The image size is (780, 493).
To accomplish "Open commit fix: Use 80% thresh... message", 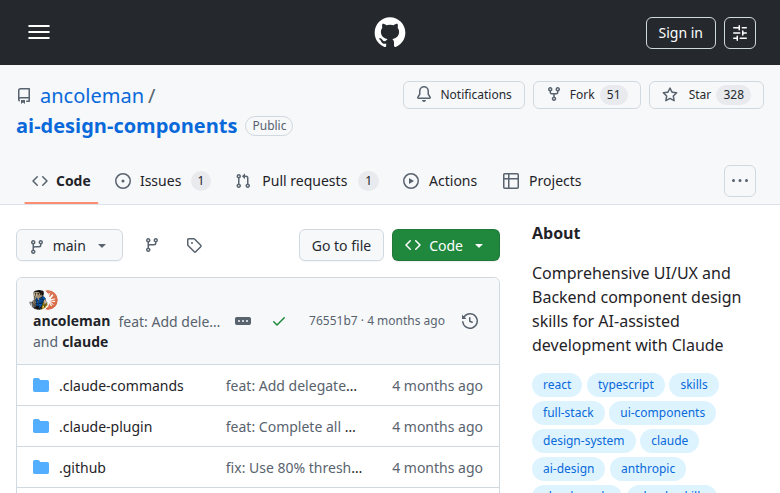I will tap(294, 468).
